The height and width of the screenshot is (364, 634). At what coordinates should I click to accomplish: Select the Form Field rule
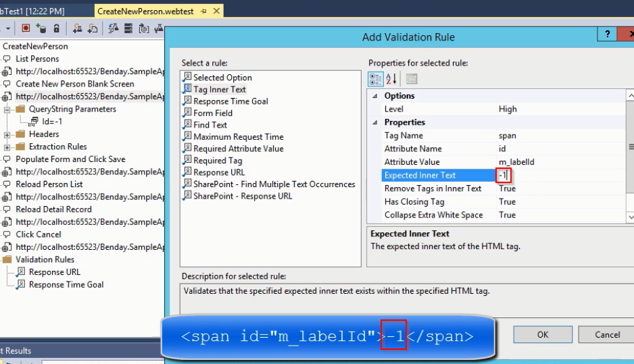213,113
